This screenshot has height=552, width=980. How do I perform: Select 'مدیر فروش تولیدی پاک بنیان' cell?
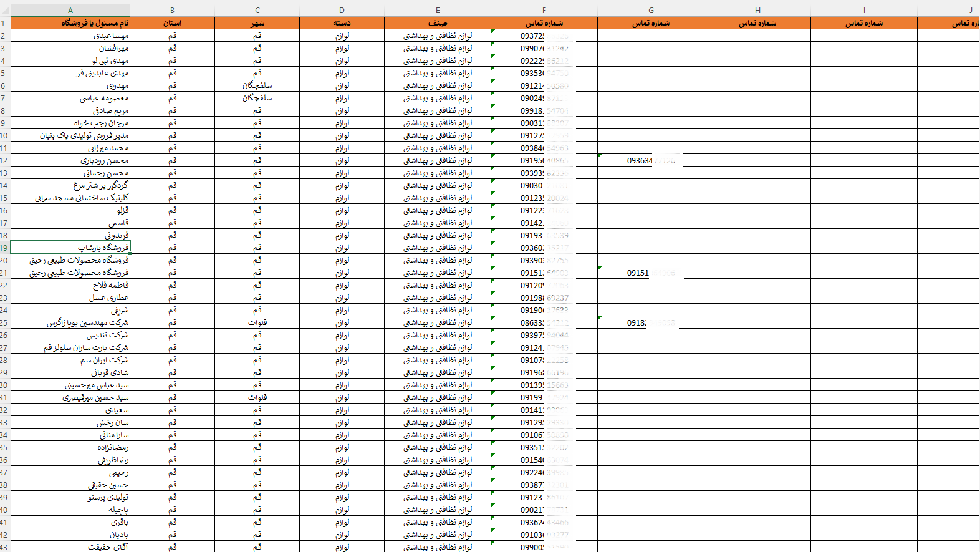tap(70, 135)
